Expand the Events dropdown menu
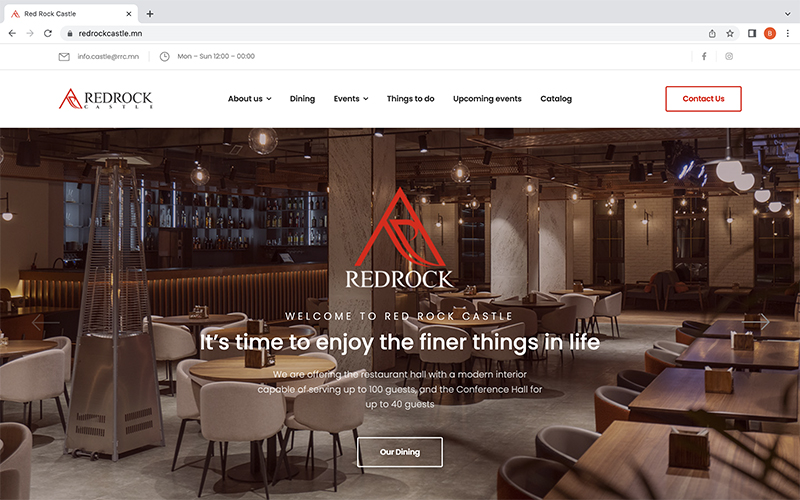This screenshot has height=500, width=800. coord(351,98)
